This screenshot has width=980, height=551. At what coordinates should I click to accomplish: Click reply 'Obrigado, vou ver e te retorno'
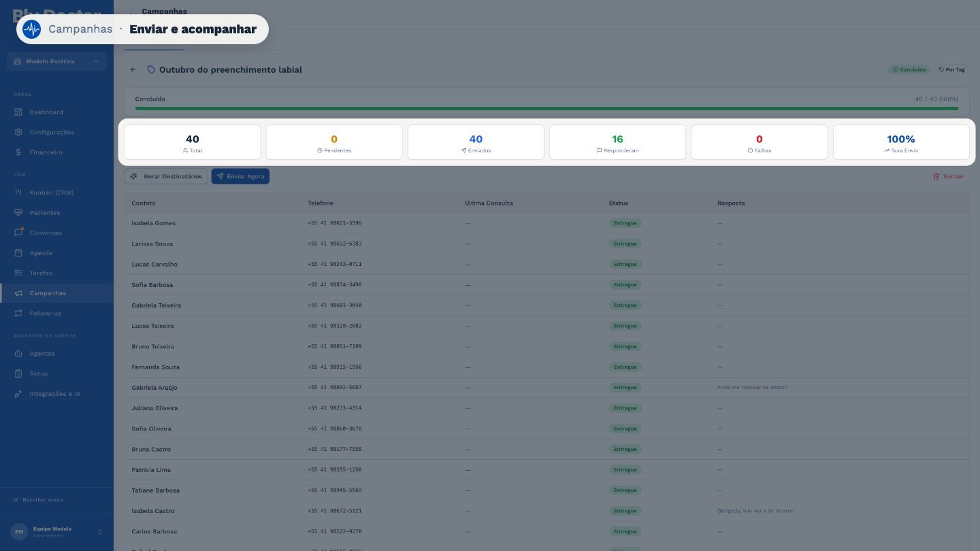click(755, 511)
